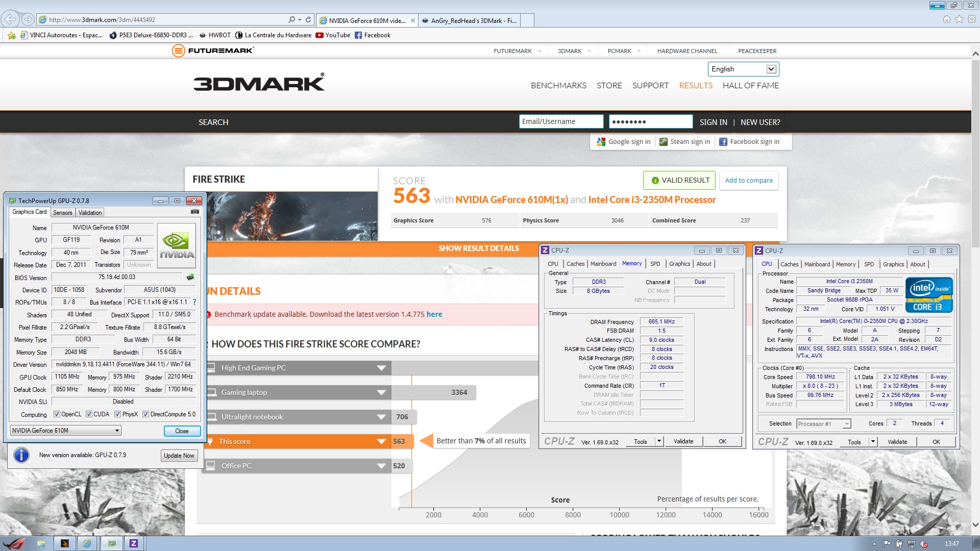Click the Fire Strike thumbnail image
Screen dimensions: 980x551
[x=292, y=216]
